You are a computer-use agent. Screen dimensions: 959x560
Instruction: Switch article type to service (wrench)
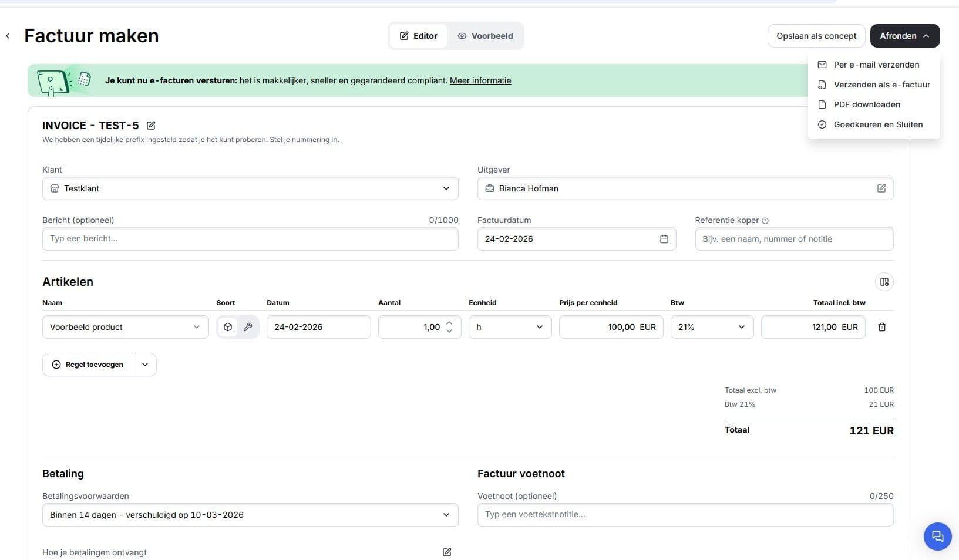(248, 327)
